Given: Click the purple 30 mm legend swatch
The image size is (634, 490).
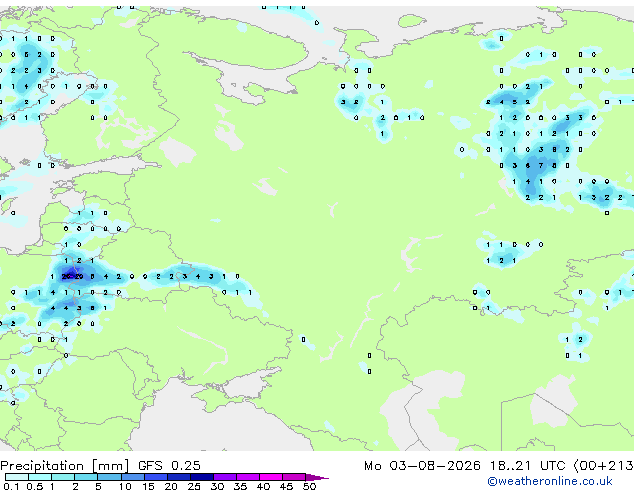Looking at the screenshot, I should (225, 477).
